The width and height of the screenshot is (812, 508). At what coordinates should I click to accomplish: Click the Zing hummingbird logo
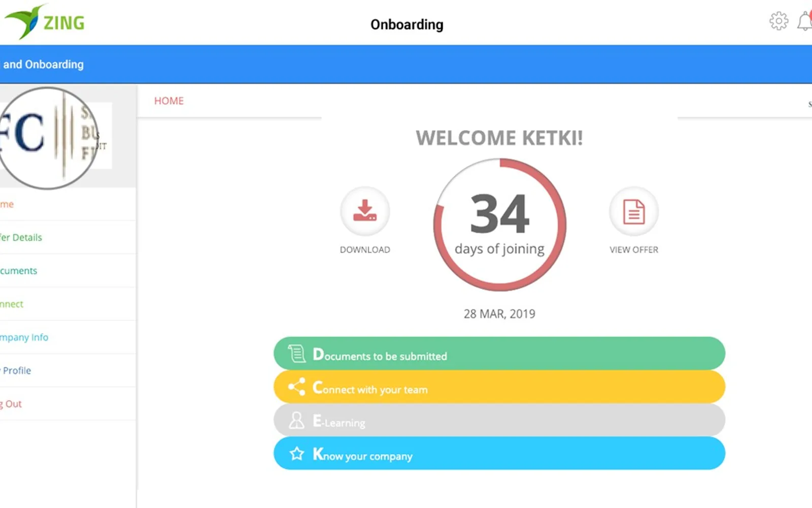tap(45, 21)
